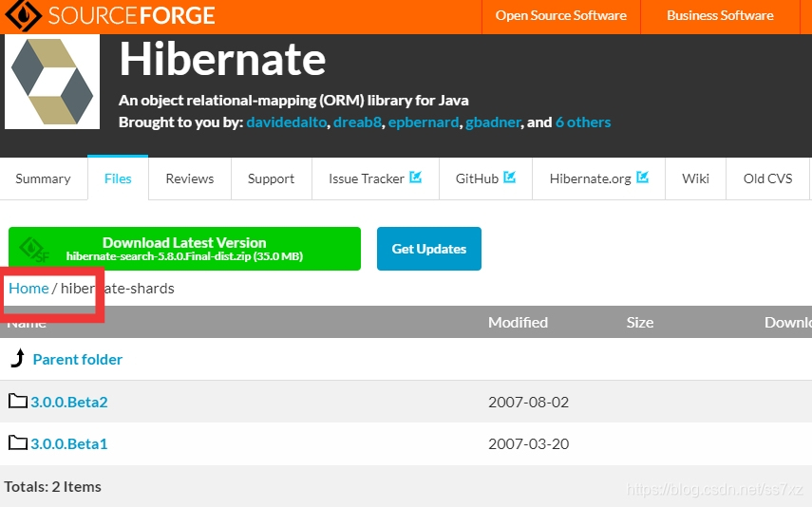Click the Hibernate project title heading
Screen dimensions: 812x507
[x=222, y=59]
